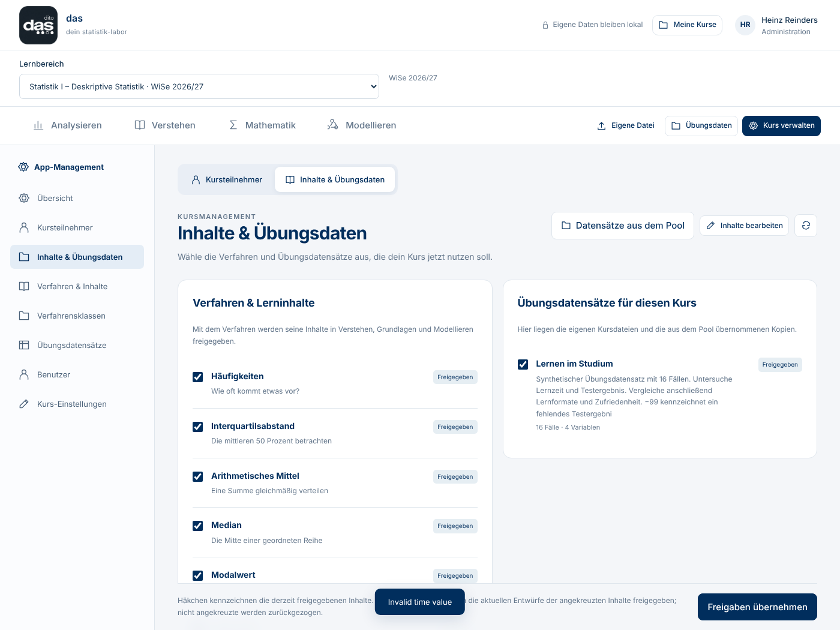Click the Eigene Datei upload button
Screen dimensions: 840x630
pos(626,125)
